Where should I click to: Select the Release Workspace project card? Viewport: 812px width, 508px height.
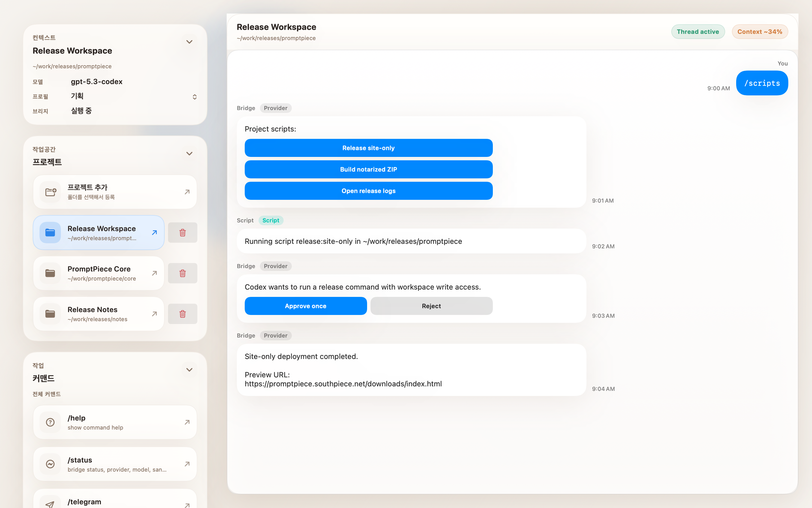pyautogui.click(x=99, y=233)
